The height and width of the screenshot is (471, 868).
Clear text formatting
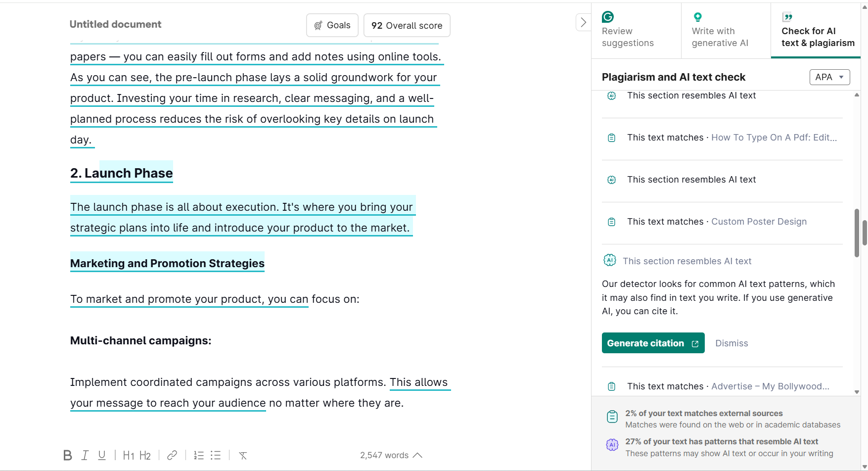click(x=243, y=455)
